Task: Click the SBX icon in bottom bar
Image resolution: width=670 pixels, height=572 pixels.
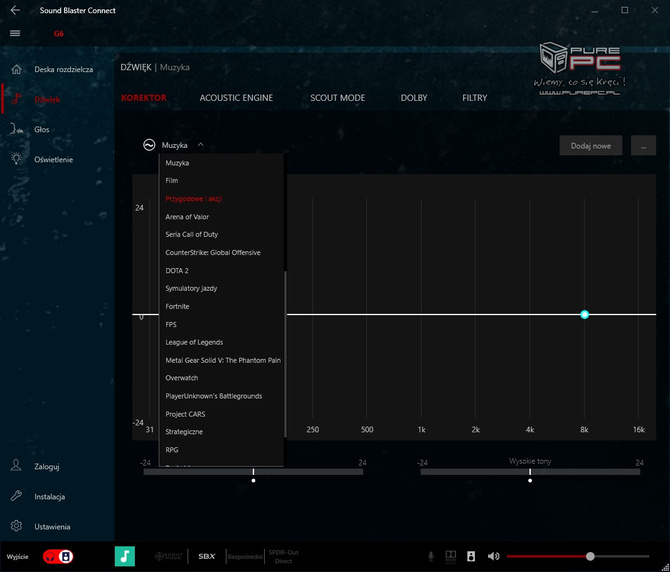Action: tap(207, 556)
